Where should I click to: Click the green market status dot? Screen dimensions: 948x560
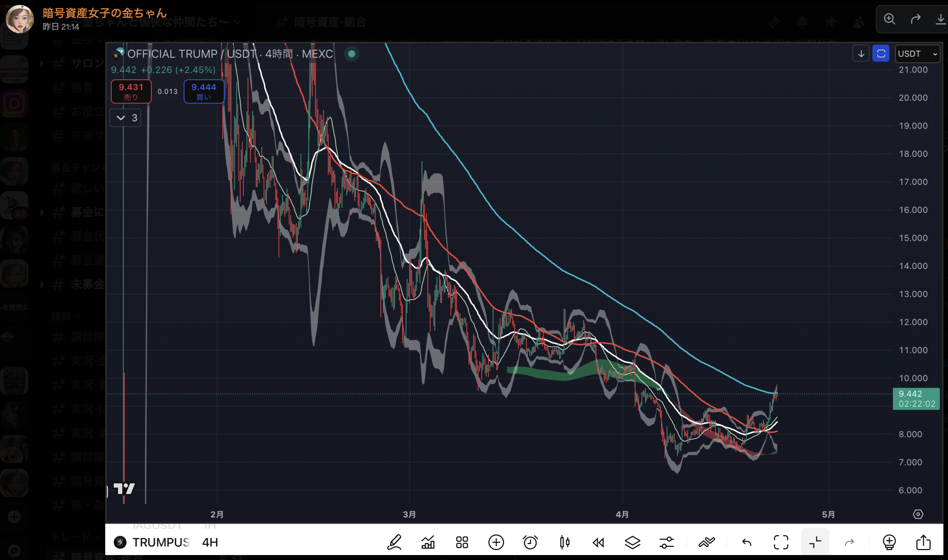[x=351, y=54]
